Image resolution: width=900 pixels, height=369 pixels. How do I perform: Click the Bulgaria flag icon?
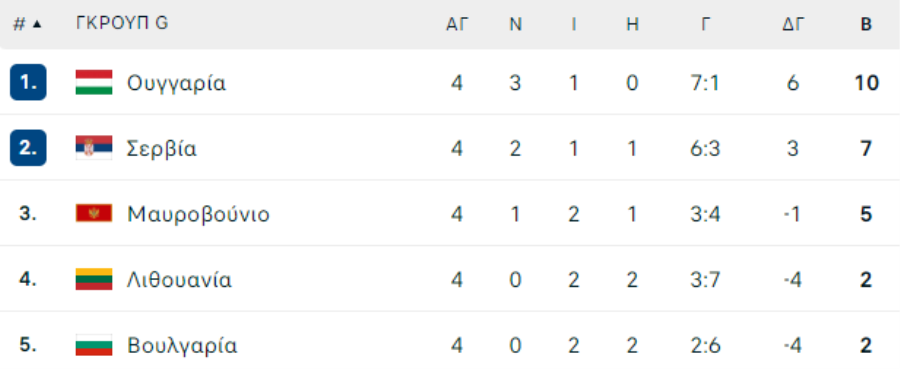pyautogui.click(x=94, y=345)
